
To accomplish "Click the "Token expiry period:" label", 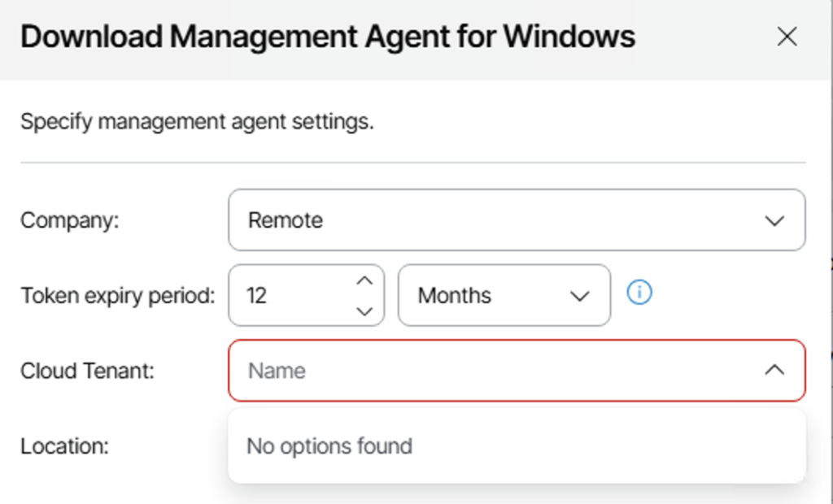I will coord(117,295).
